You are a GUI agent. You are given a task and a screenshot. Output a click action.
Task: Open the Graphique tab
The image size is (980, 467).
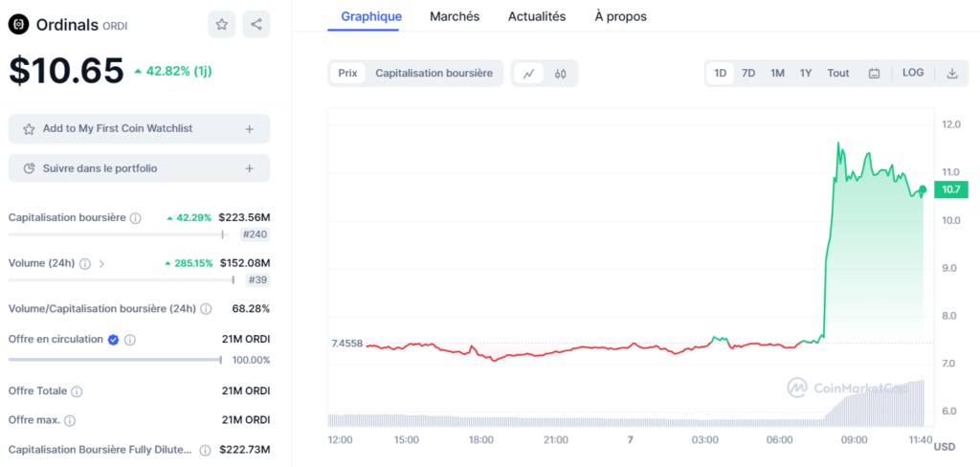point(371,17)
